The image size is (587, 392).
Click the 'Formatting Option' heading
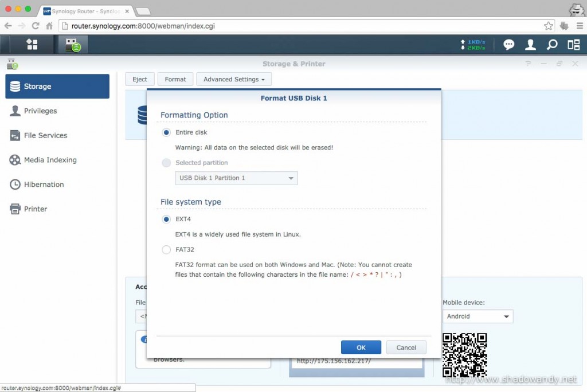194,115
